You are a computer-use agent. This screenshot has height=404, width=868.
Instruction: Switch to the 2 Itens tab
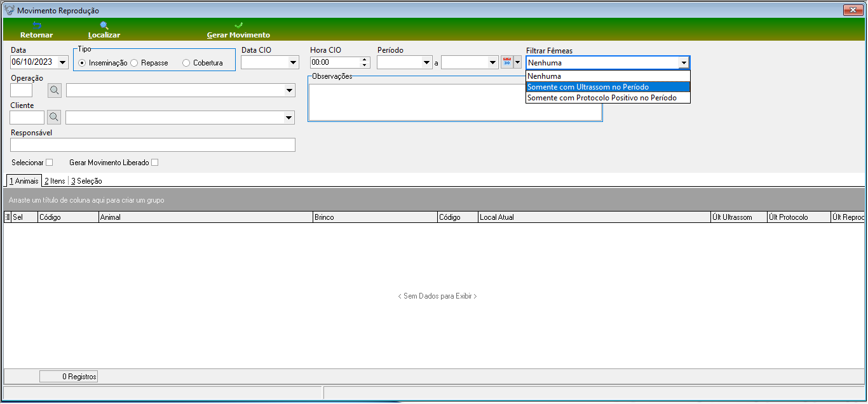click(55, 181)
